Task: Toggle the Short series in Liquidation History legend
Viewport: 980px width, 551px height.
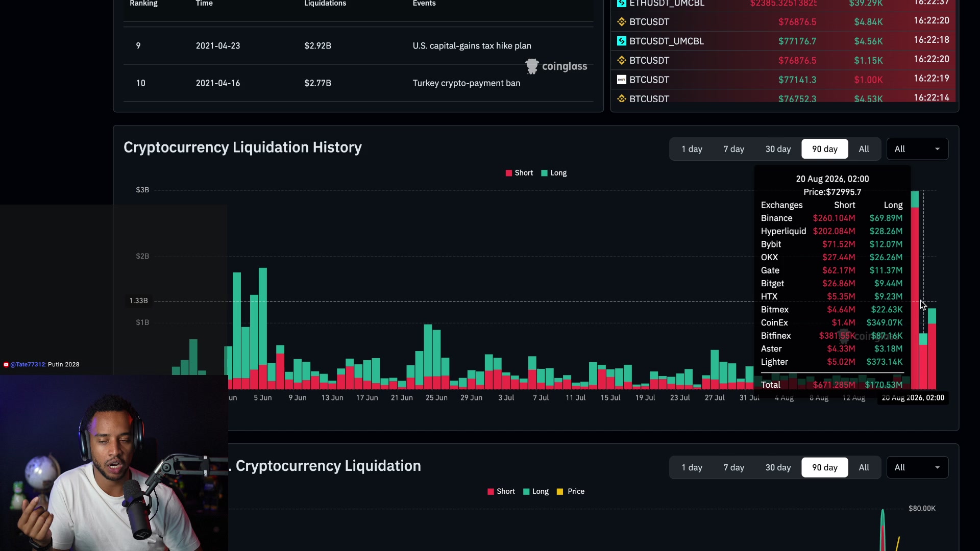Action: [519, 173]
